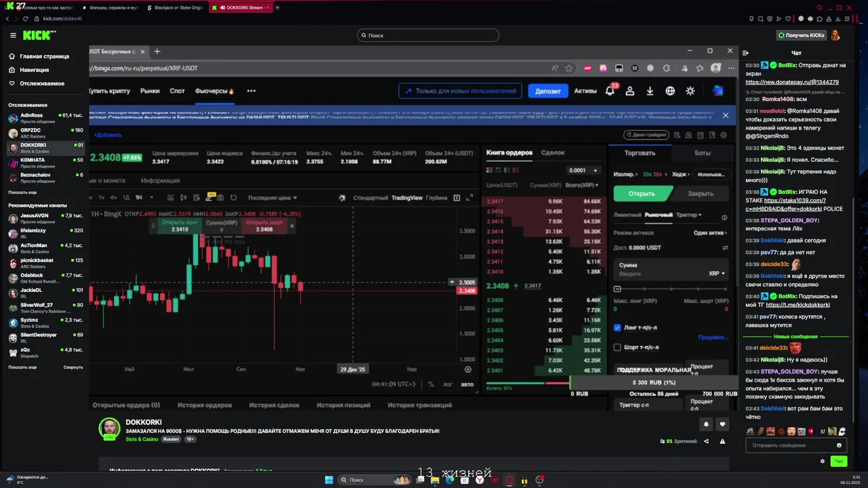Viewport: 868px width, 488px height.
Task: Open the recommended channel xQc
Action: coord(46,352)
